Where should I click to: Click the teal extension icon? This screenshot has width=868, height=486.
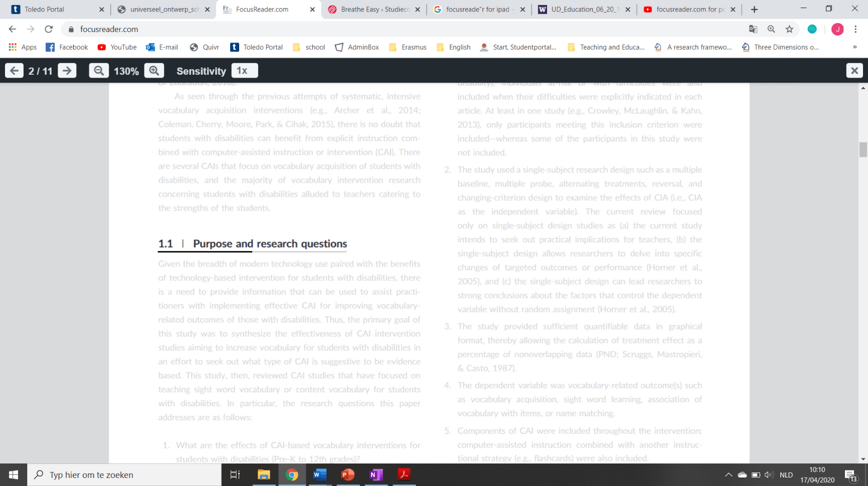pyautogui.click(x=812, y=29)
